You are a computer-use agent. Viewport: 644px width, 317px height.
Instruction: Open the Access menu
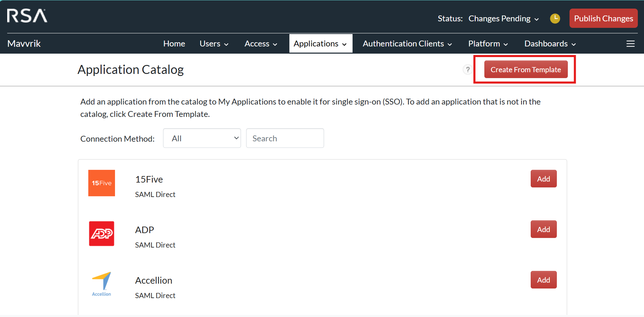coord(261,44)
